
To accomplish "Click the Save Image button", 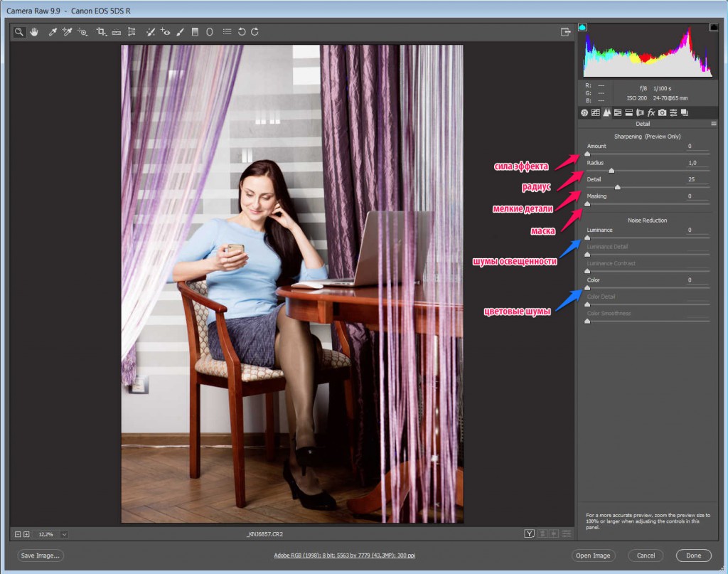I will point(41,556).
